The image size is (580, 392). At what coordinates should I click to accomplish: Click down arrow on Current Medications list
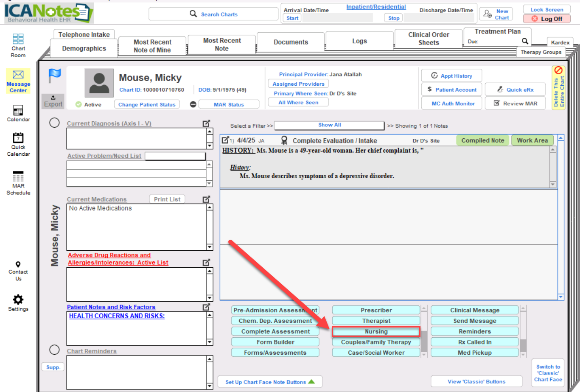[x=210, y=247]
